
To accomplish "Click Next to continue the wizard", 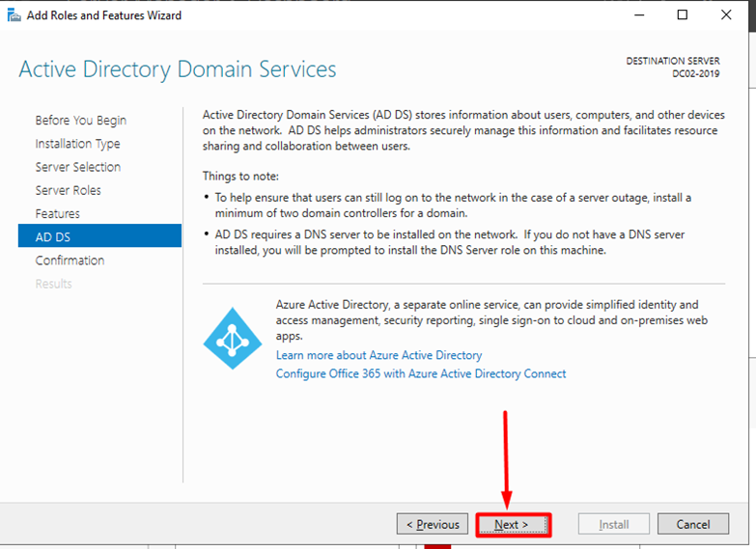I will [x=512, y=525].
